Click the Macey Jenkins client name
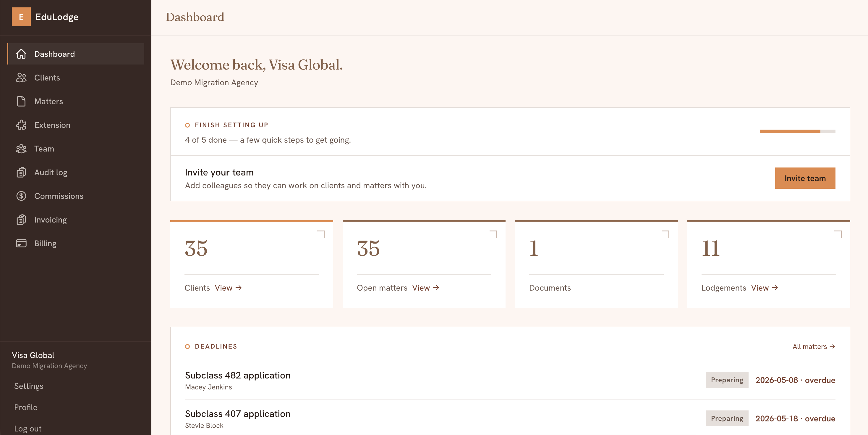The image size is (868, 435). [x=208, y=387]
